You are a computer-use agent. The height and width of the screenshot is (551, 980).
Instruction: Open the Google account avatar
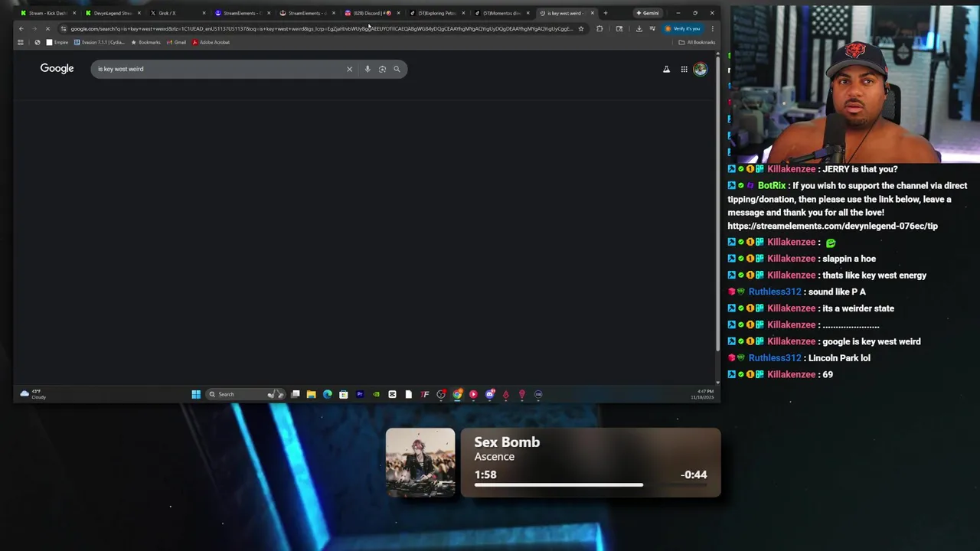(x=700, y=69)
